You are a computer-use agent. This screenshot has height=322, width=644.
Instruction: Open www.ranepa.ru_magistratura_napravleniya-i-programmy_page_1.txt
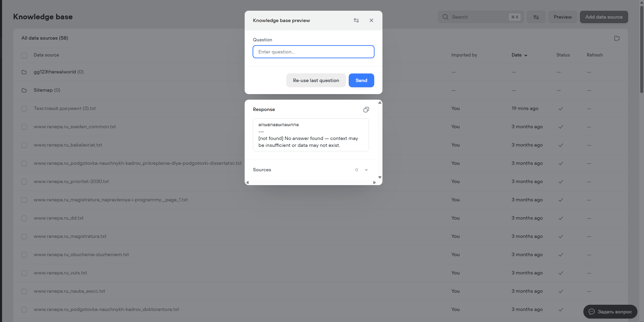coord(111,200)
